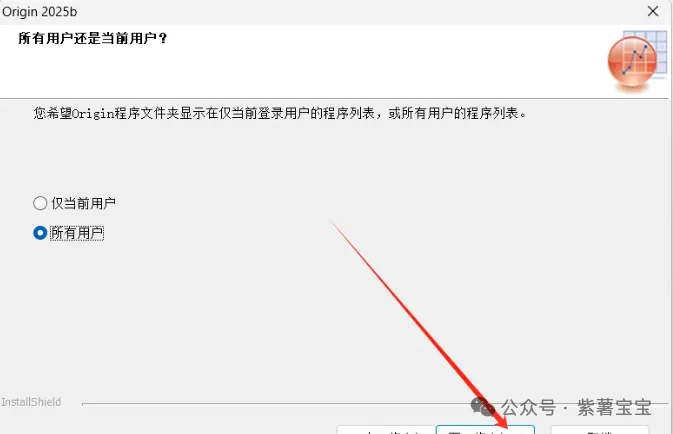This screenshot has width=673, height=434.
Task: Click the InstallShield separator line
Action: coord(375,404)
